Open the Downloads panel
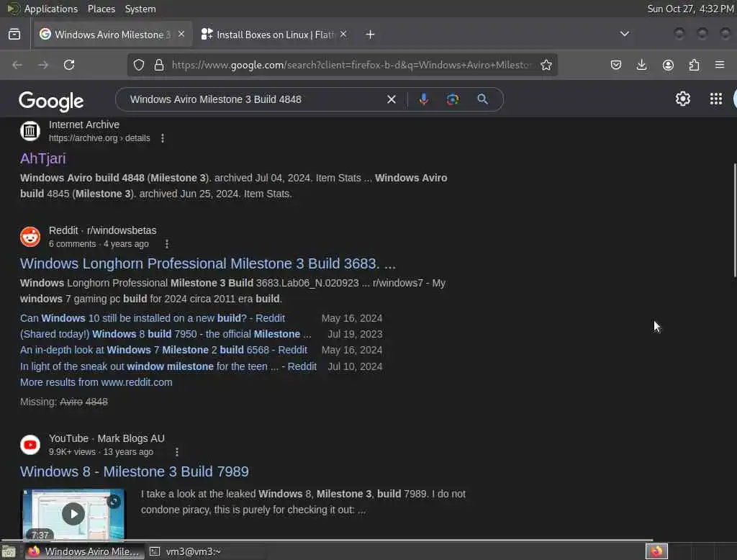Viewport: 737px width, 560px height. point(641,65)
